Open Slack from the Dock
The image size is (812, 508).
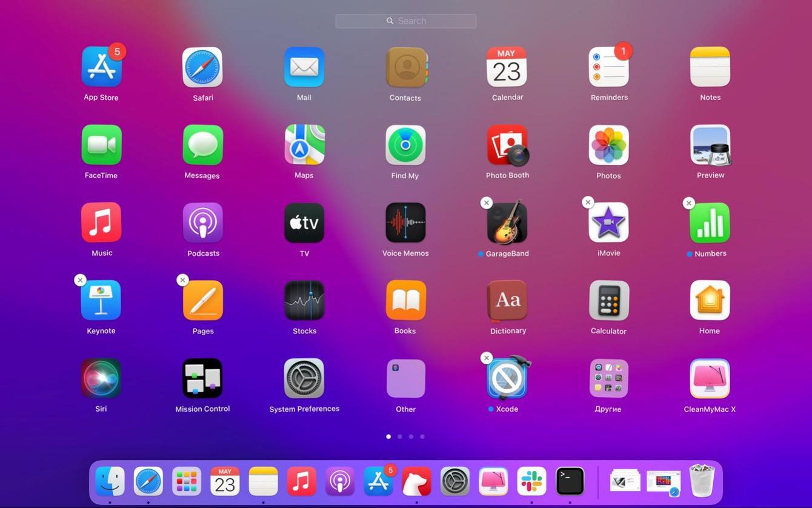click(531, 481)
